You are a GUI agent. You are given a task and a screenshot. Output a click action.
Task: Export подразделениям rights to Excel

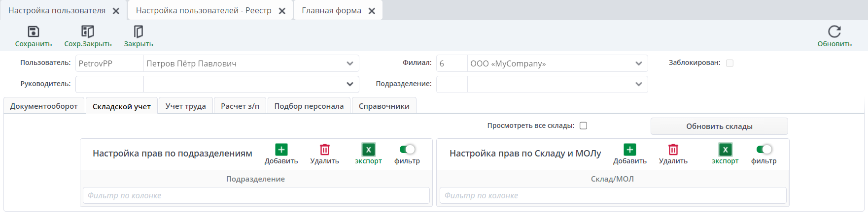click(368, 150)
